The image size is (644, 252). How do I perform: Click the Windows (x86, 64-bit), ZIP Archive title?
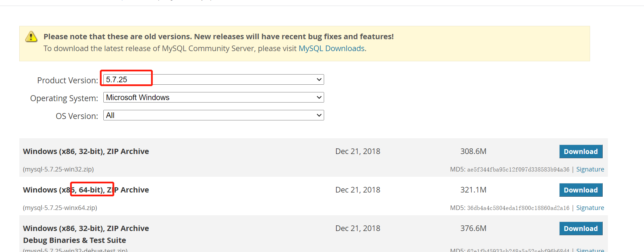coord(86,190)
